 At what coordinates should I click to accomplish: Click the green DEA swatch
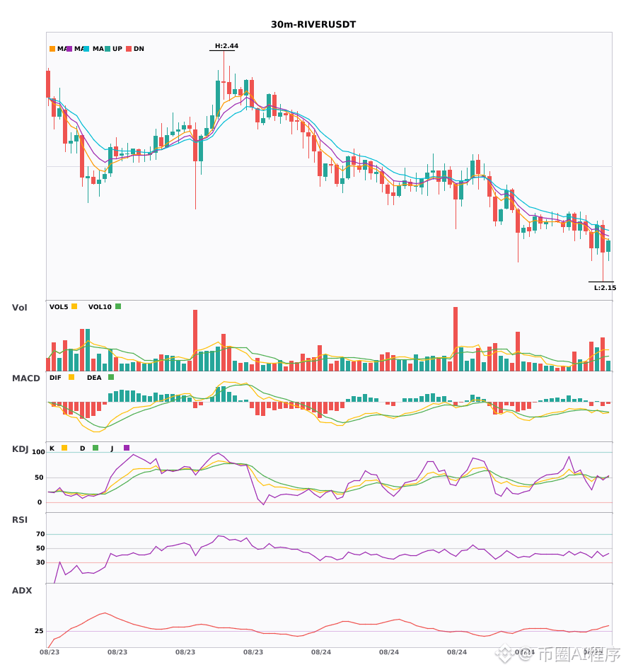pyautogui.click(x=111, y=377)
